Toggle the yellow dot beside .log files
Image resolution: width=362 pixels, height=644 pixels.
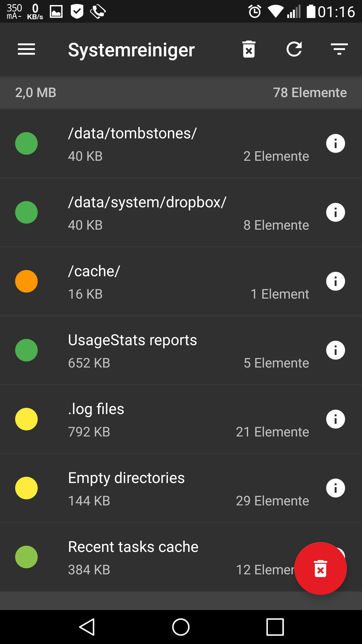click(26, 419)
